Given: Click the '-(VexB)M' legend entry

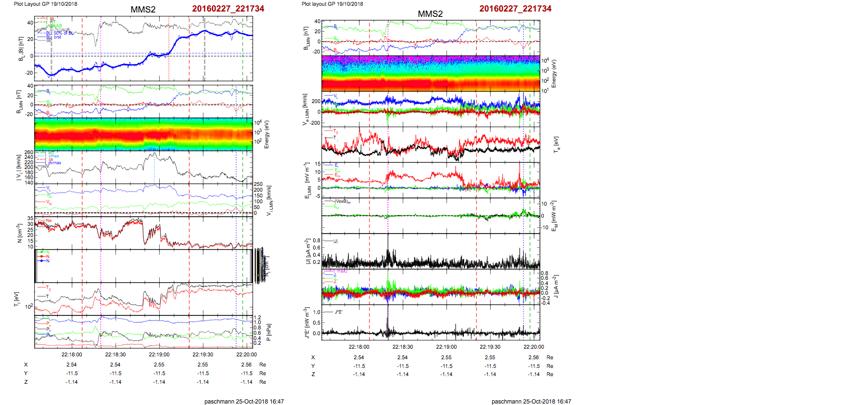Looking at the screenshot, I should 342,201.
